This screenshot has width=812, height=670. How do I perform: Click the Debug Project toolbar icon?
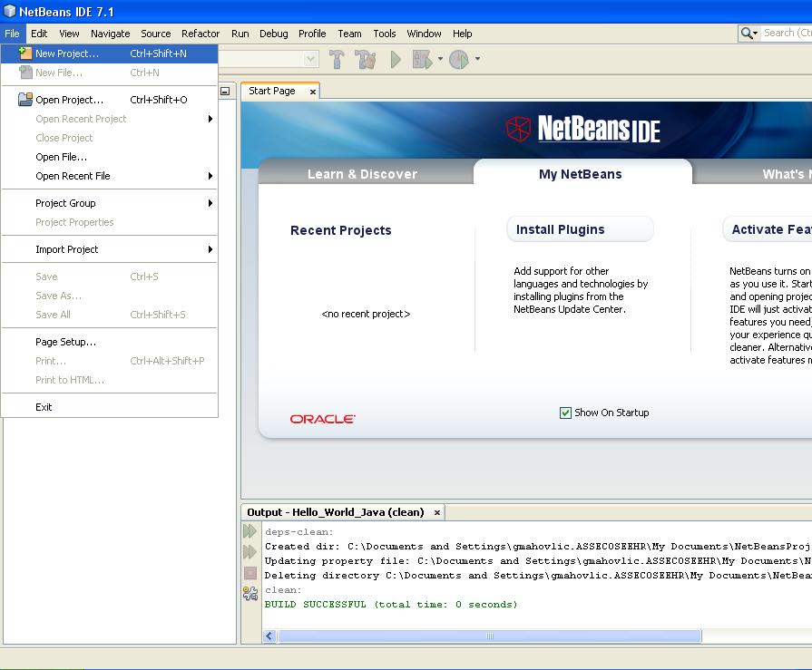tap(422, 60)
